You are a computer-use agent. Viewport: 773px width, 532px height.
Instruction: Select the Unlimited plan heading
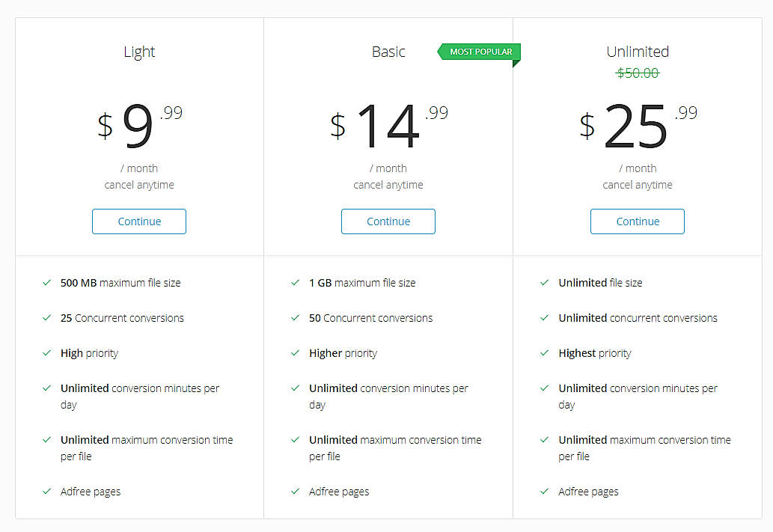(638, 52)
